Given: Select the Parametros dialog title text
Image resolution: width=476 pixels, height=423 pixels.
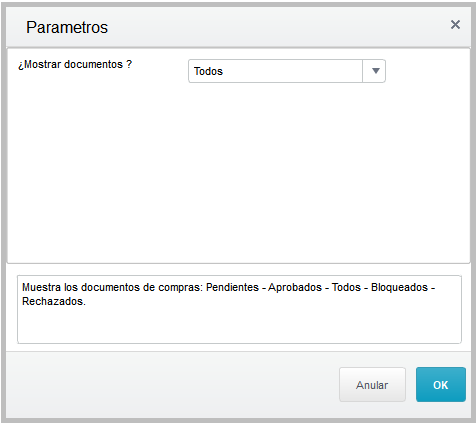Looking at the screenshot, I should (67, 27).
